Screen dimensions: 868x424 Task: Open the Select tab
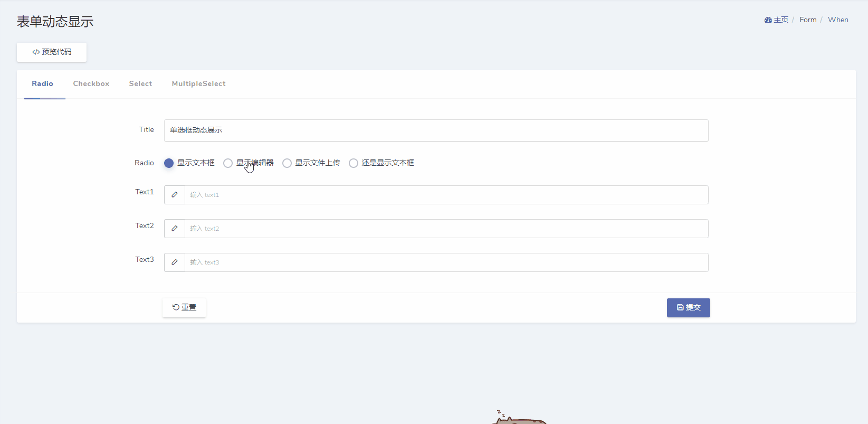click(140, 84)
